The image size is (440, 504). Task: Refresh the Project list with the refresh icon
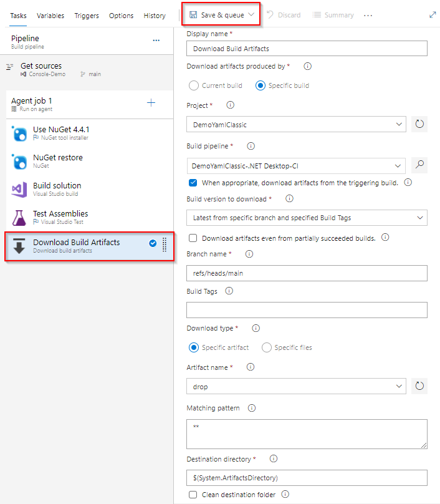coord(419,124)
